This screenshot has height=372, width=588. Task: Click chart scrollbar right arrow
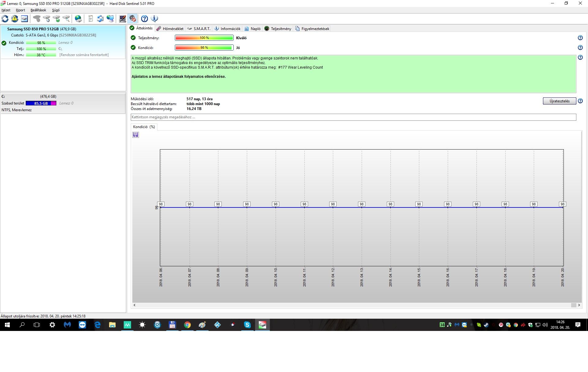pyautogui.click(x=579, y=305)
